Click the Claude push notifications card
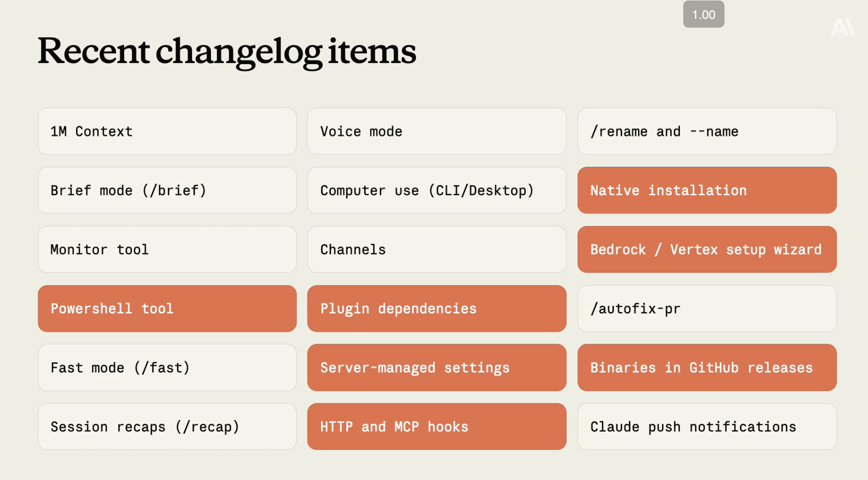Viewport: 868px width, 480px height. coord(707,427)
